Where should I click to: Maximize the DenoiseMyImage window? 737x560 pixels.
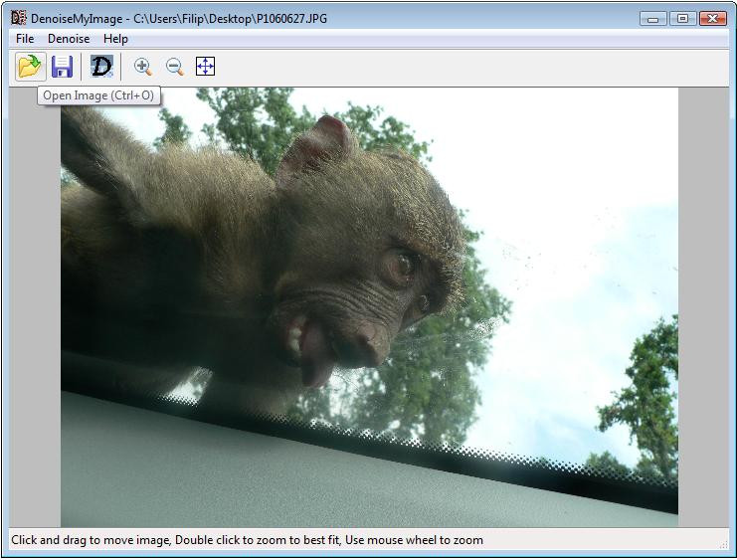[x=682, y=19]
